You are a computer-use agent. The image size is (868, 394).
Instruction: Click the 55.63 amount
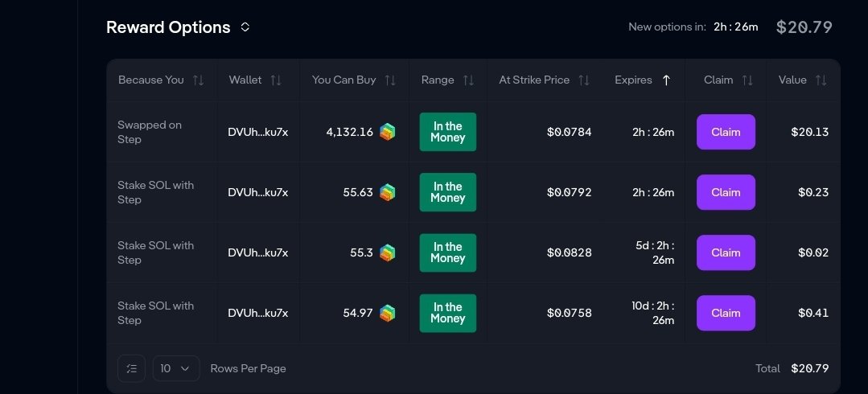pos(358,192)
